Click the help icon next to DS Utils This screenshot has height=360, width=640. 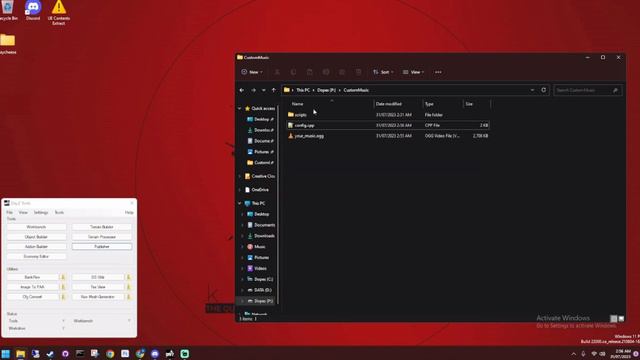(129, 277)
